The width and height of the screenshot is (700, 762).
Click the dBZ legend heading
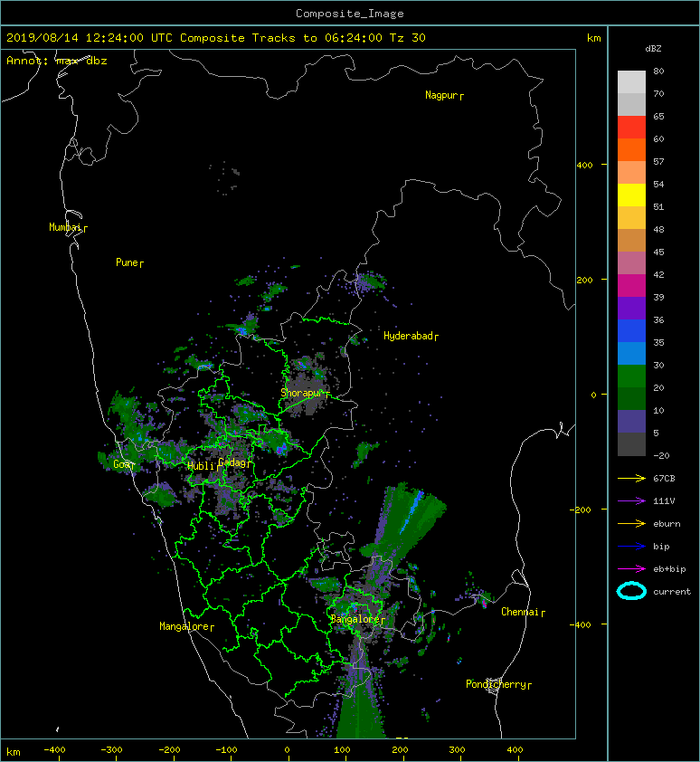[653, 49]
